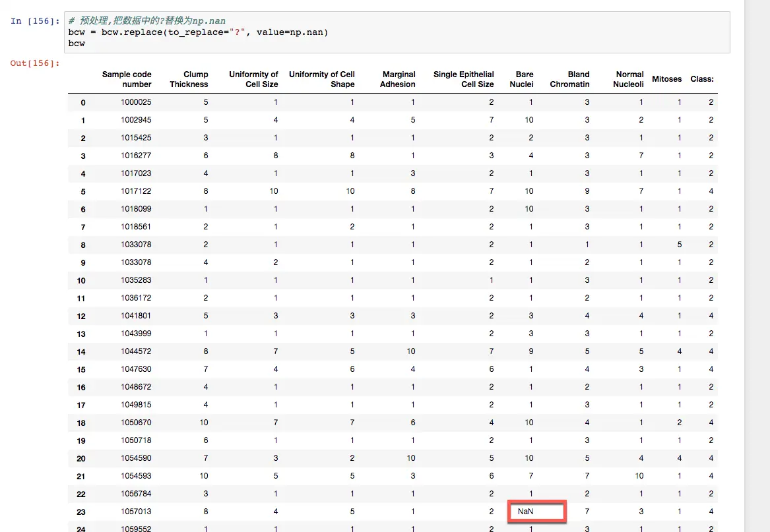The width and height of the screenshot is (770, 532).
Task: Click Marginal Adhesion value 6 in row 18
Action: pos(413,423)
